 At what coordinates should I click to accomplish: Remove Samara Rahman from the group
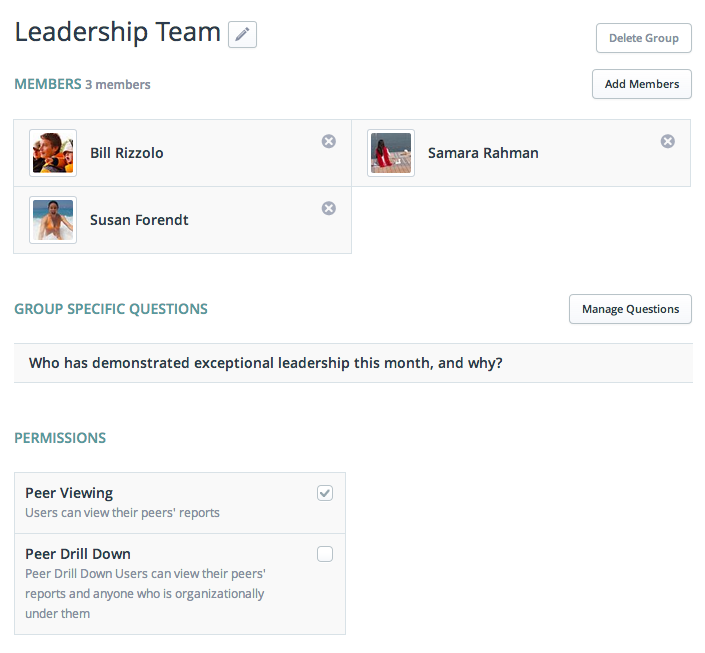pyautogui.click(x=667, y=142)
